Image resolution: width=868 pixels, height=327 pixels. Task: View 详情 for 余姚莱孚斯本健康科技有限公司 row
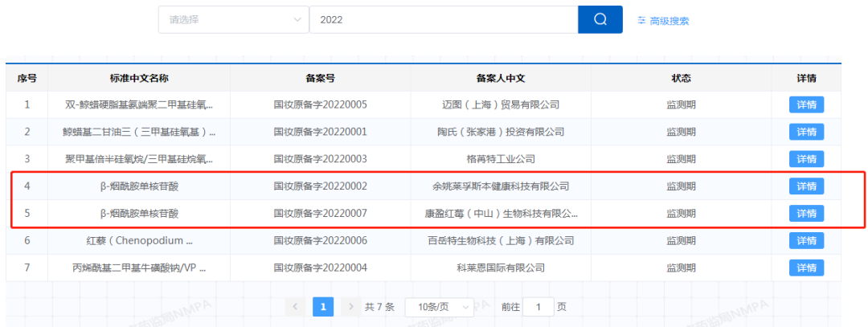click(806, 186)
